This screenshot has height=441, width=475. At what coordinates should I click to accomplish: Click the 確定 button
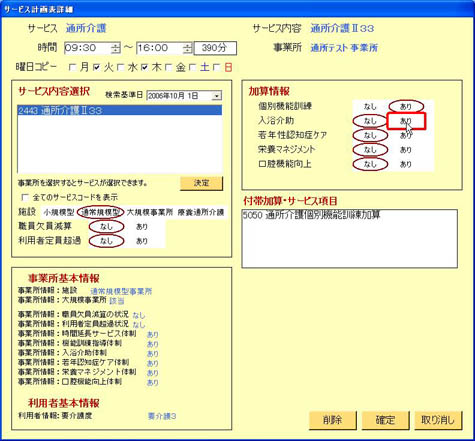tap(385, 420)
